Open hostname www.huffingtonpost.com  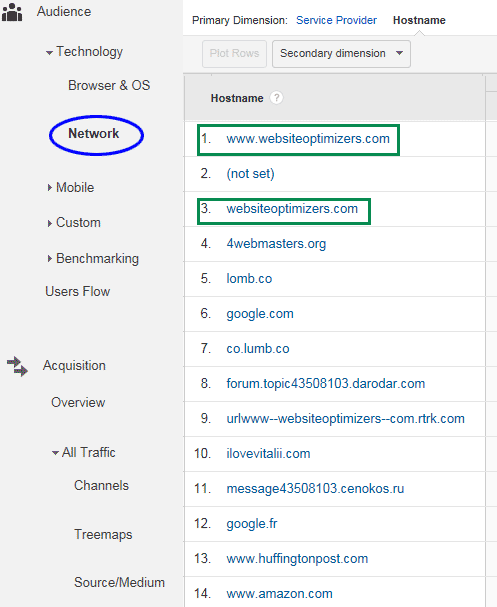coord(297,559)
